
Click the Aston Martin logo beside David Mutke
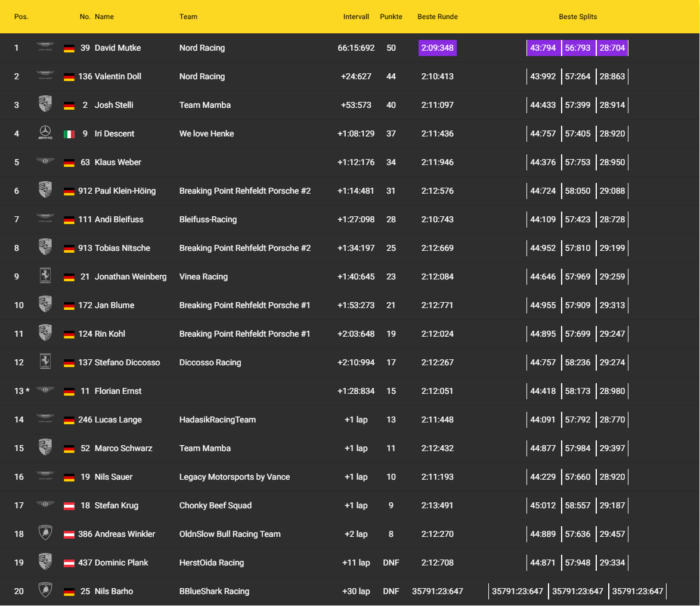coord(45,48)
